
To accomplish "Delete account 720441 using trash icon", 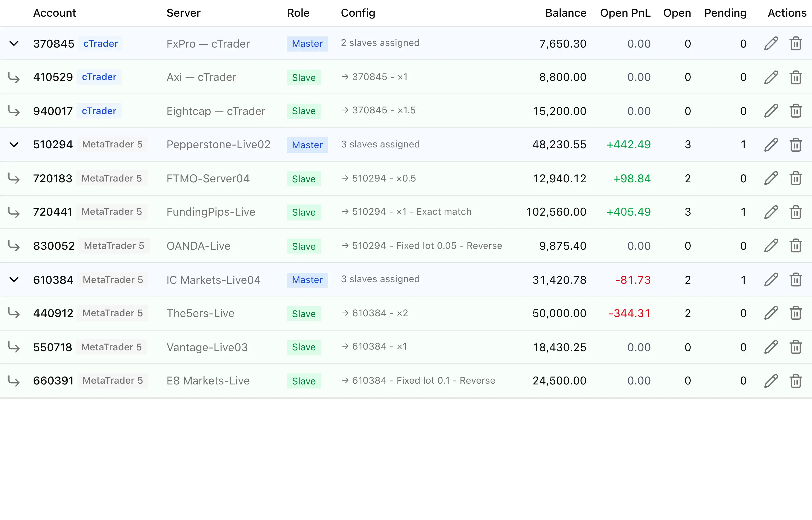I will (796, 212).
